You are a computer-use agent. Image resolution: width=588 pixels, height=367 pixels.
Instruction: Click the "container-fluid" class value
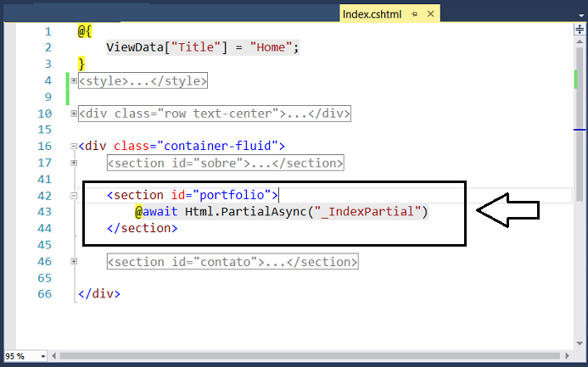click(217, 146)
